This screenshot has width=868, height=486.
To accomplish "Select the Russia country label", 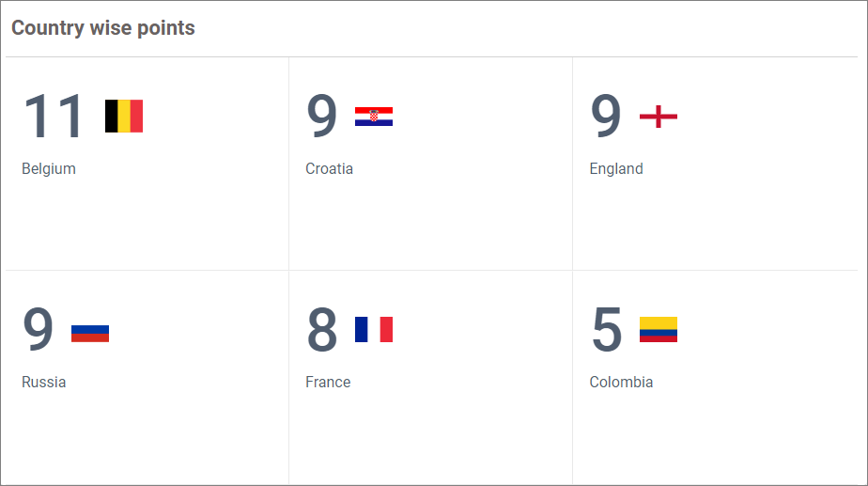I will 44,383.
